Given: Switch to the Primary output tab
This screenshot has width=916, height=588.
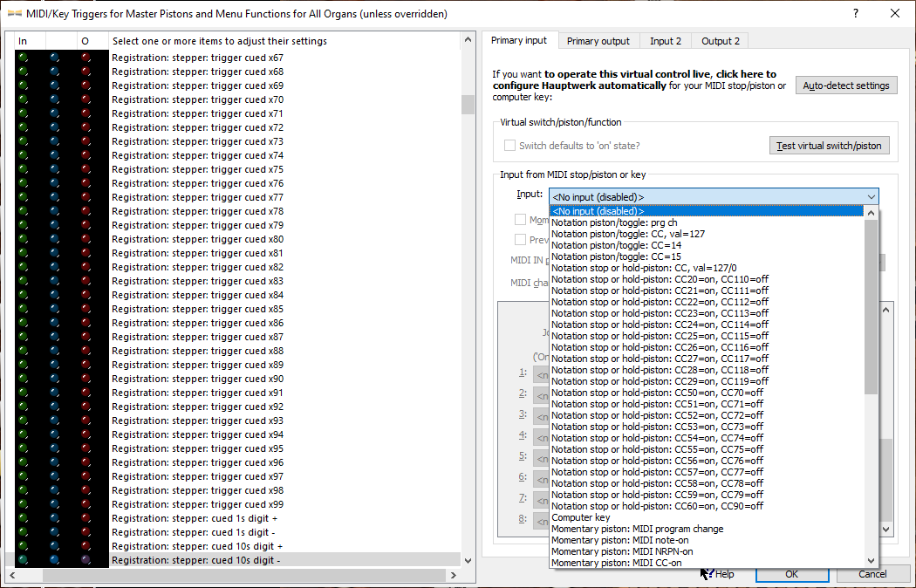Looking at the screenshot, I should click(598, 41).
